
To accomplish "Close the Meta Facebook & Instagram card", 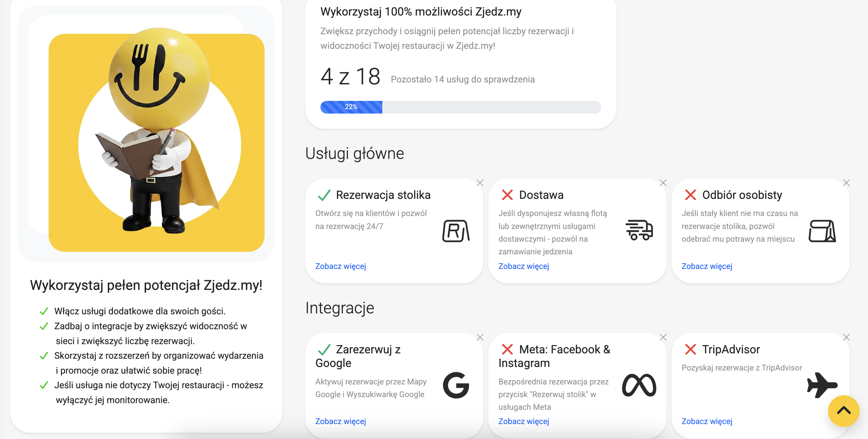I will pos(663,337).
